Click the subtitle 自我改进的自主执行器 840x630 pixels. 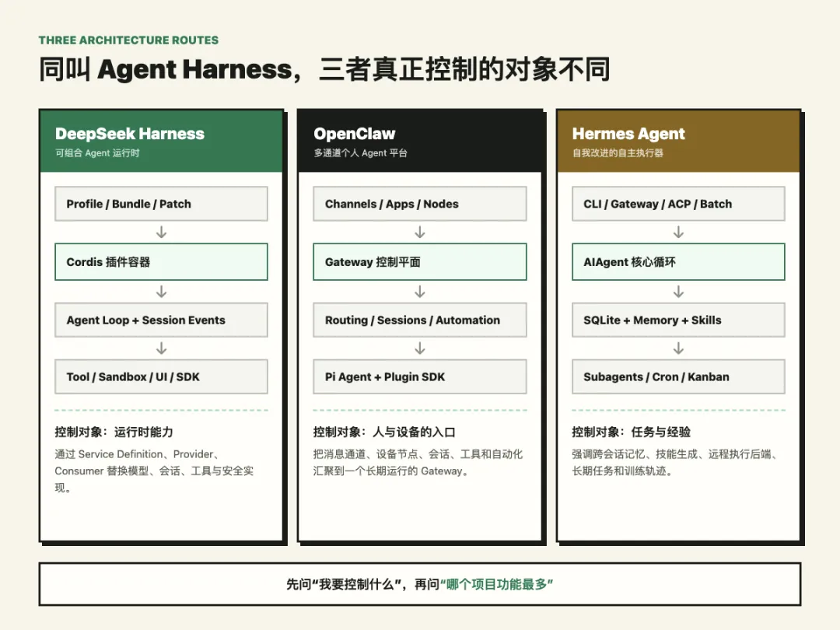(618, 153)
